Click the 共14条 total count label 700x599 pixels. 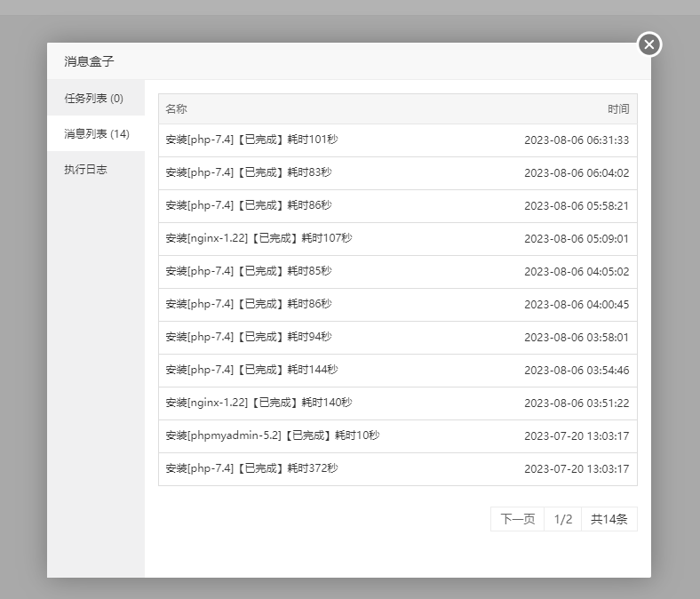coord(609,519)
